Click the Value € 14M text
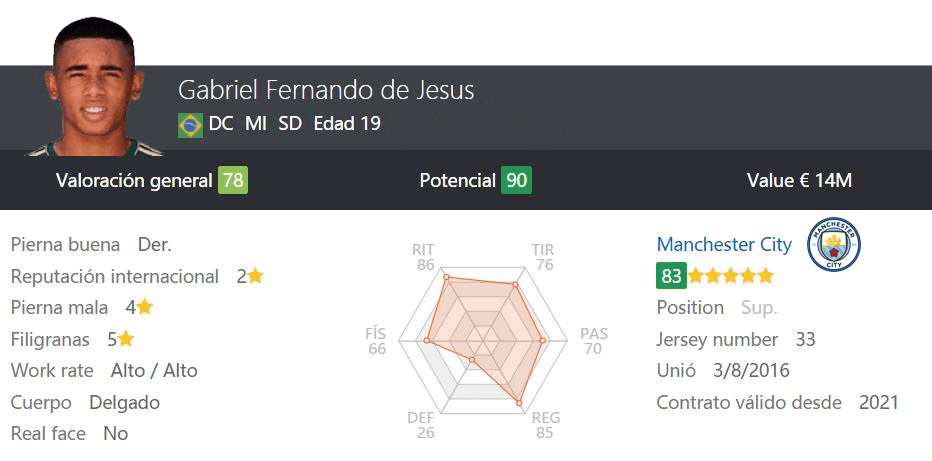 pos(799,181)
